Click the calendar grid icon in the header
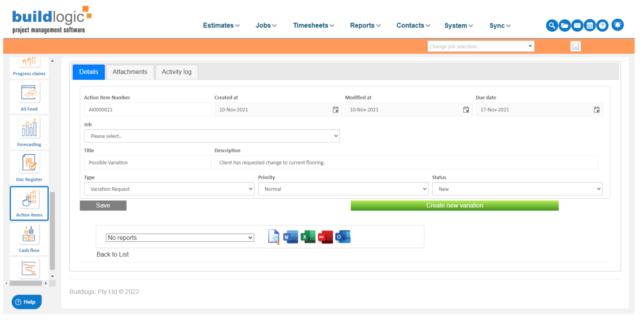 click(x=589, y=25)
